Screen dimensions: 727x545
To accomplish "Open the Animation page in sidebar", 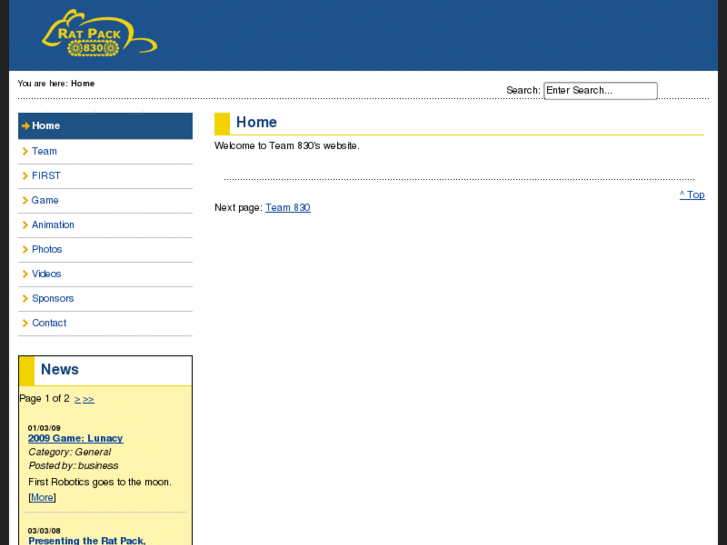I will (105, 225).
